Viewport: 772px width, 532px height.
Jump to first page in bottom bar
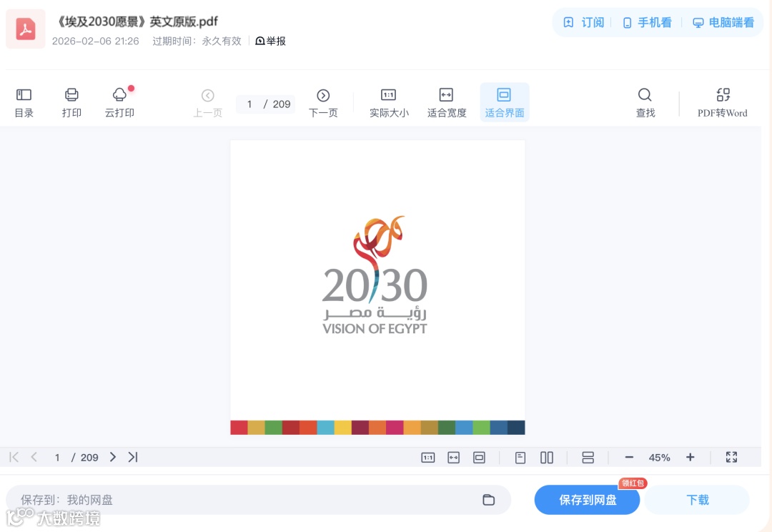click(x=14, y=457)
